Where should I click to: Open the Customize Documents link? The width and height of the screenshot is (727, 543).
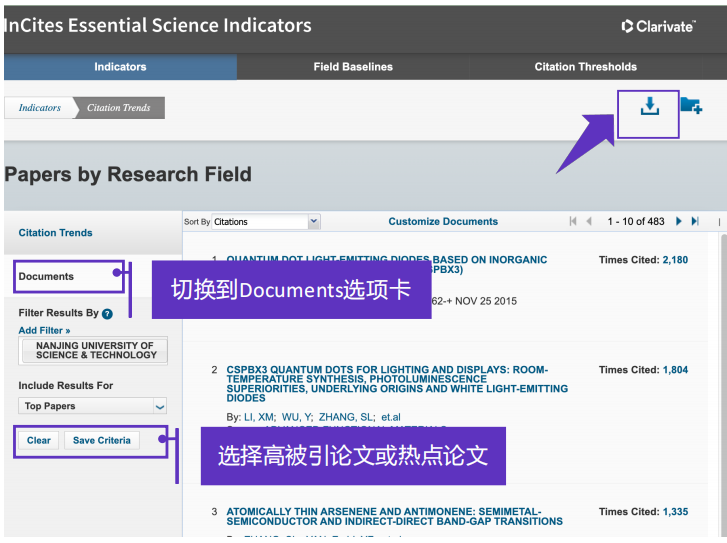[x=443, y=221]
